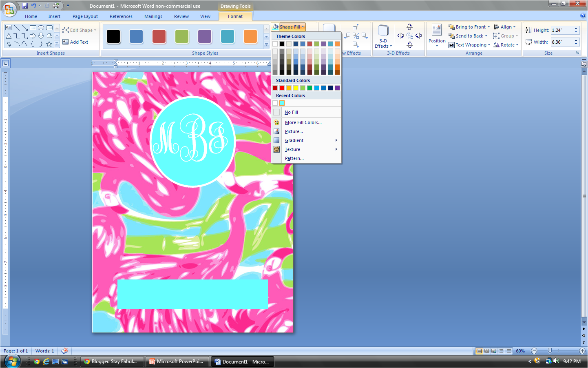Image resolution: width=588 pixels, height=368 pixels.
Task: Click the 3-D Tilt Down icon
Action: (410, 45)
